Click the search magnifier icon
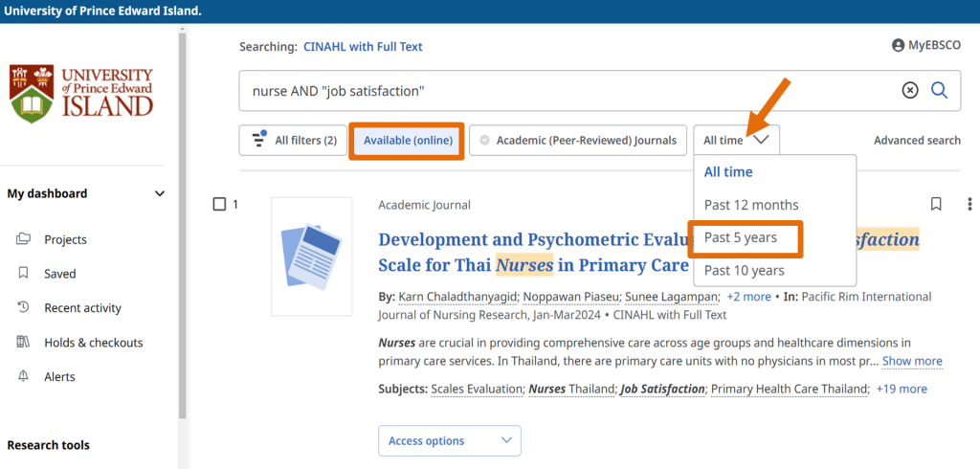The image size is (980, 469). click(x=939, y=90)
